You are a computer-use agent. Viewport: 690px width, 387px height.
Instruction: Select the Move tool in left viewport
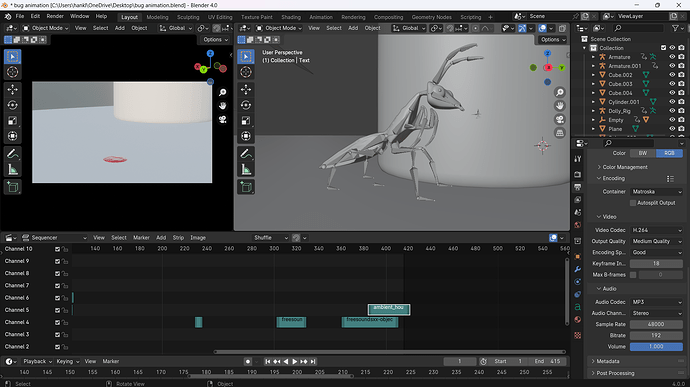coord(12,89)
